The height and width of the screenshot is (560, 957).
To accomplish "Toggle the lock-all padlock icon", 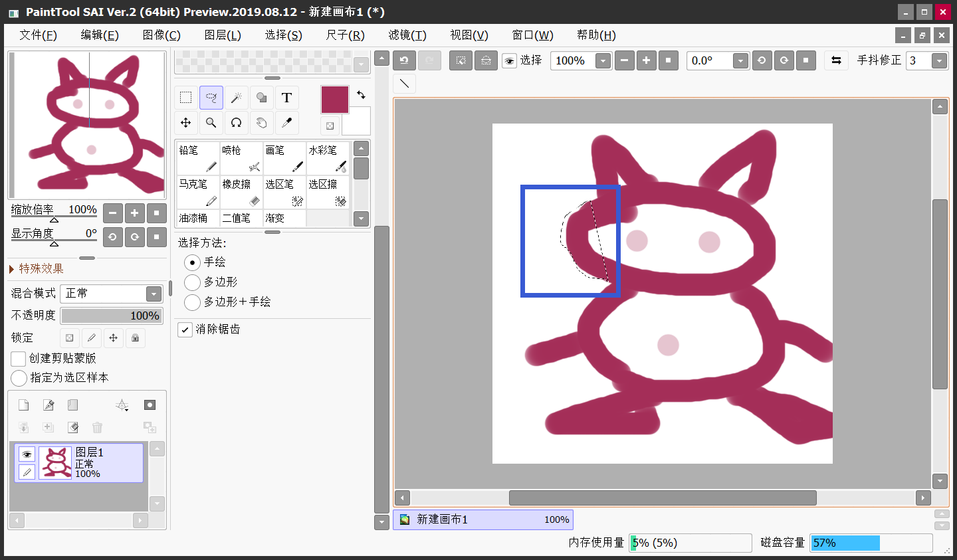I will point(135,338).
